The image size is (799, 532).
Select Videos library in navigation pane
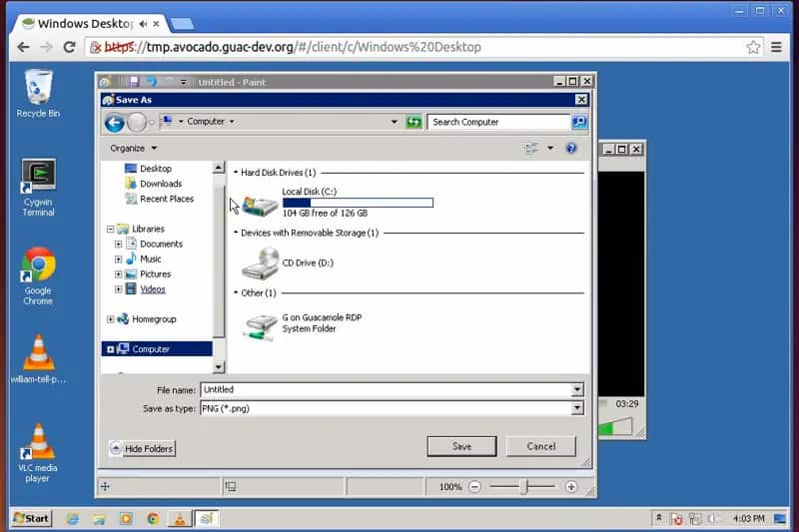click(x=153, y=289)
